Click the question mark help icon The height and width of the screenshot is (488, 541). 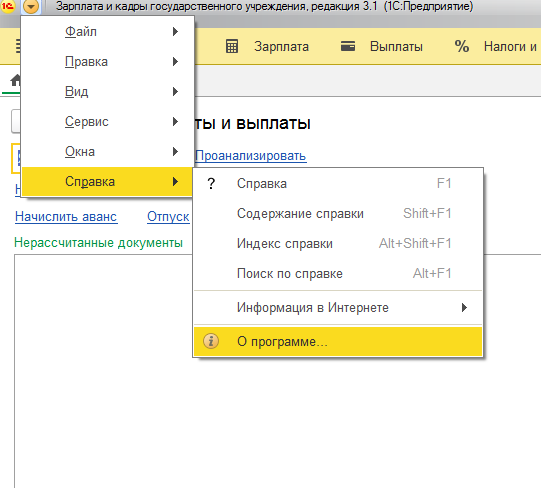point(211,184)
